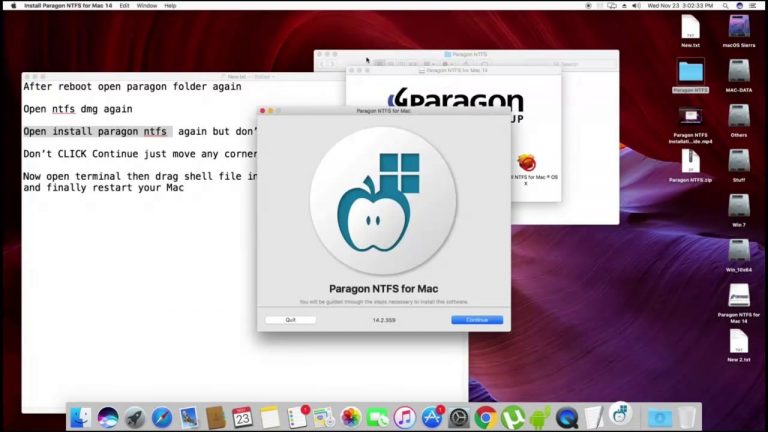Image resolution: width=768 pixels, height=432 pixels.
Task: Click the line starting 'Don't CLICK Continue'
Action: (x=140, y=154)
